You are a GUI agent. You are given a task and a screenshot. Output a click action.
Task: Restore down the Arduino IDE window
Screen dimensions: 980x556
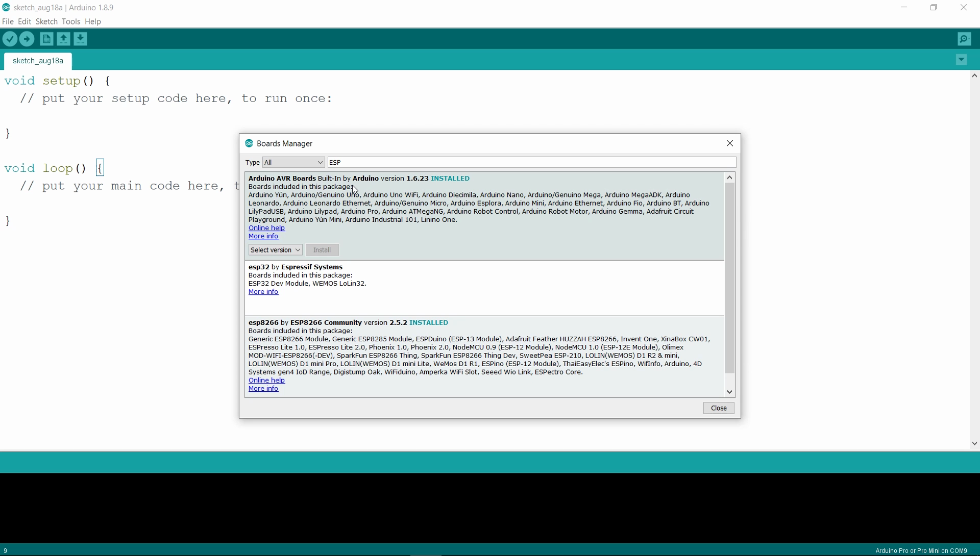tap(934, 7)
